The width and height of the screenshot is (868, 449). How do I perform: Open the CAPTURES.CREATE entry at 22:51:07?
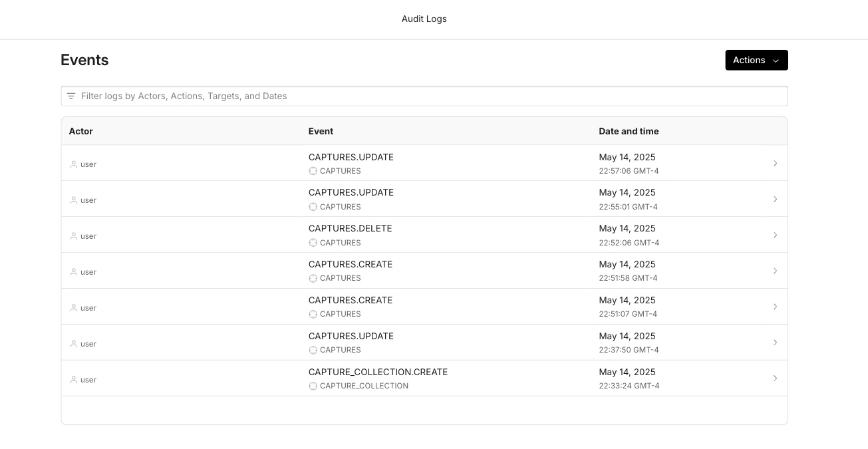tap(775, 306)
